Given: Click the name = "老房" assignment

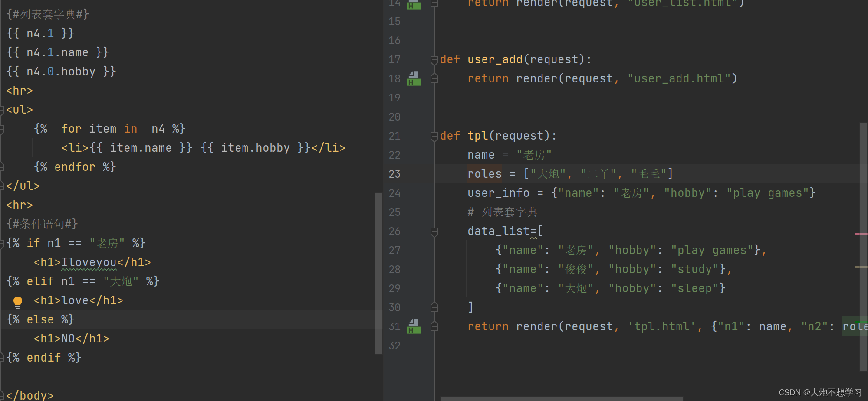Looking at the screenshot, I should [x=510, y=155].
